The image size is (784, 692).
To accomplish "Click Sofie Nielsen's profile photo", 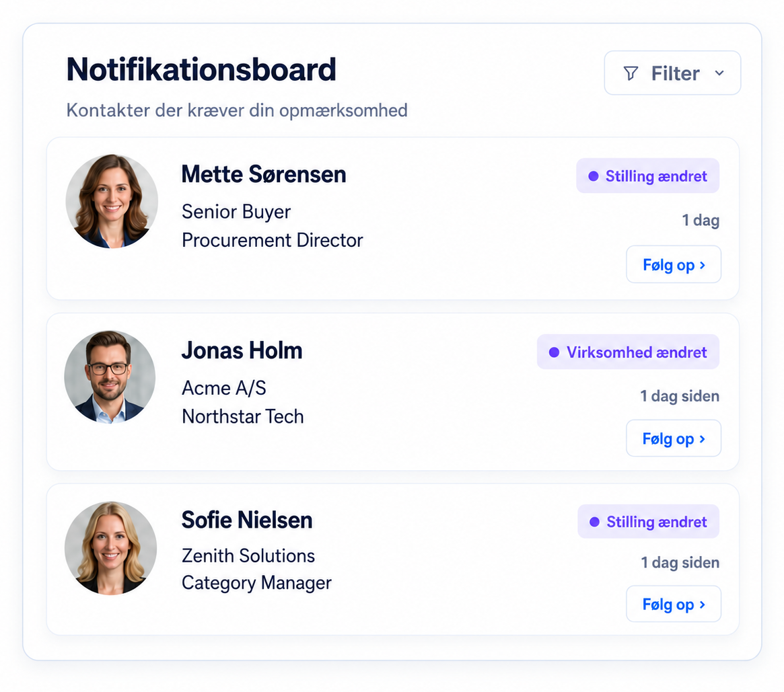I will point(110,548).
